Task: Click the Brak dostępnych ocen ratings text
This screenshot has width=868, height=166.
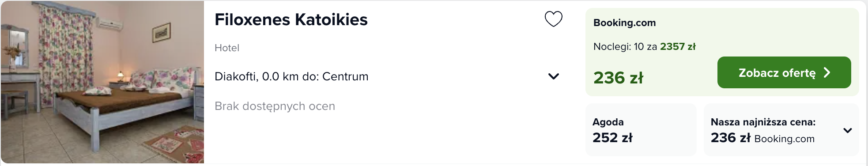Action: (275, 106)
